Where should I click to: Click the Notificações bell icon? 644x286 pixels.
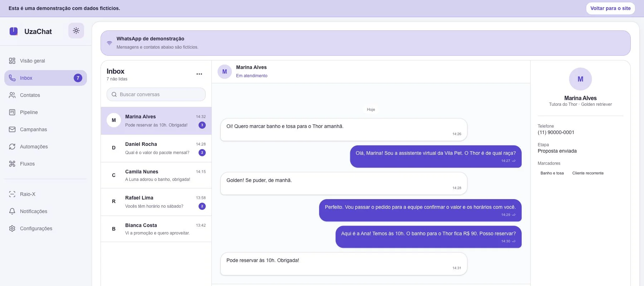[12, 211]
